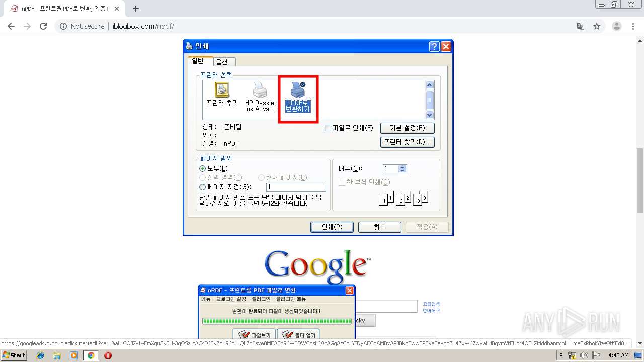Image resolution: width=644 pixels, height=362 pixels.
Task: Open the Chrome profile avatar
Action: tap(617, 26)
